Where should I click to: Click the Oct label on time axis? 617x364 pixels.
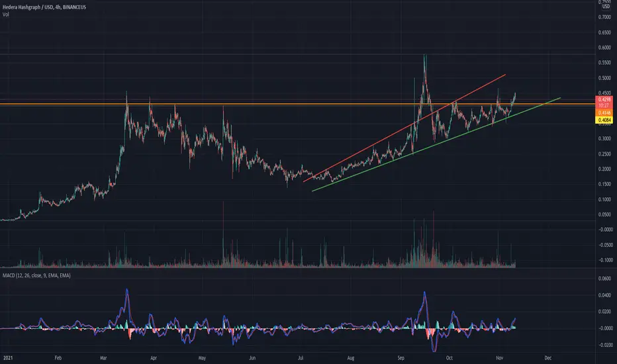click(449, 358)
